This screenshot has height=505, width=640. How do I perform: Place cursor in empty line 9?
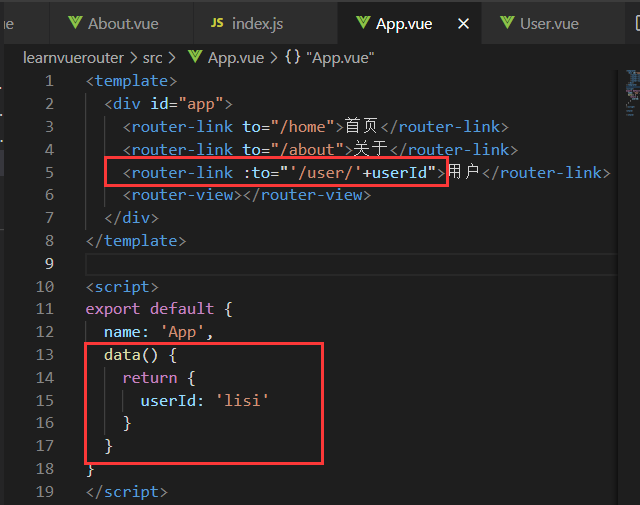351,264
